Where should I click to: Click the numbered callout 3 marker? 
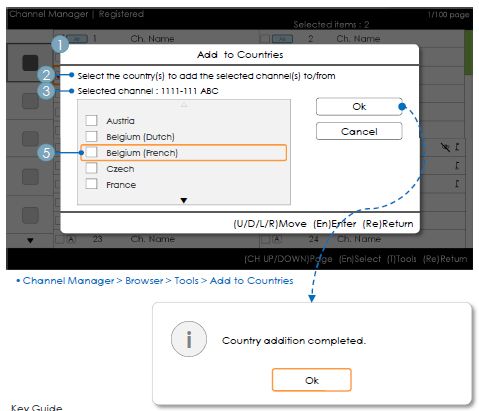(46, 91)
